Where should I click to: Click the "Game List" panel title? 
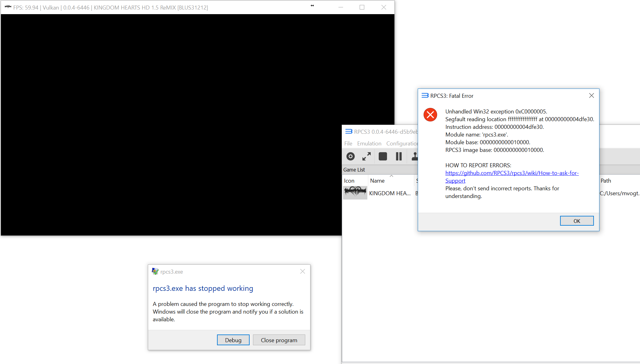pos(354,170)
